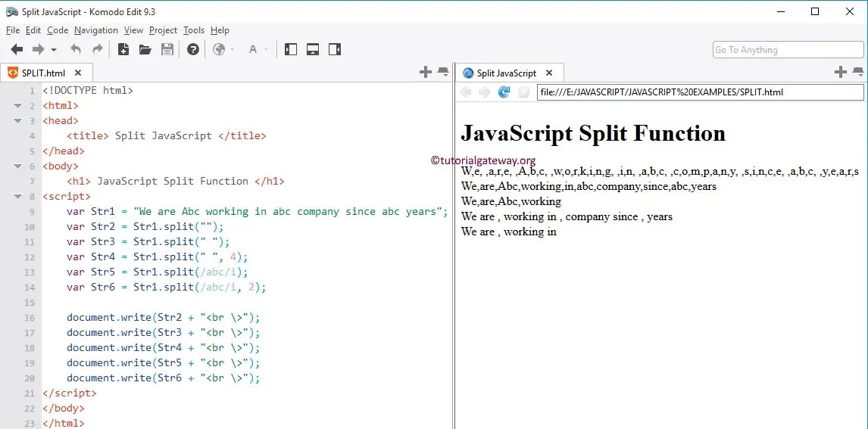Open the File menu

pyautogui.click(x=13, y=30)
